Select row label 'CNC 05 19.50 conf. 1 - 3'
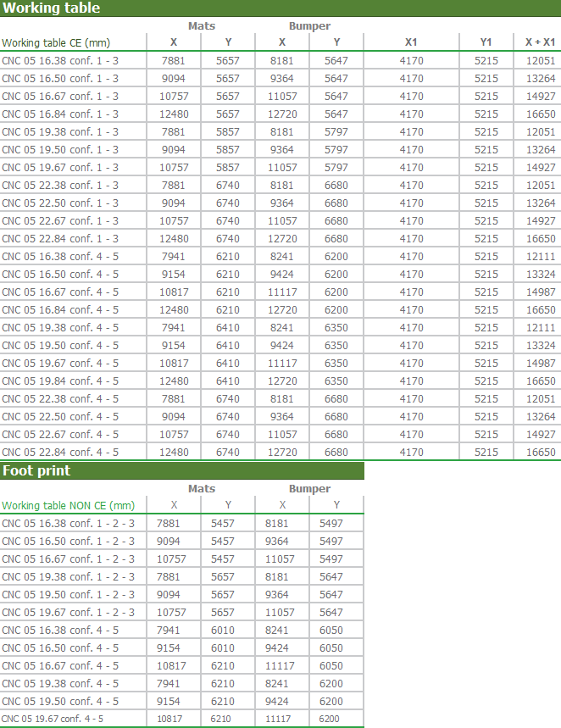 [60, 150]
